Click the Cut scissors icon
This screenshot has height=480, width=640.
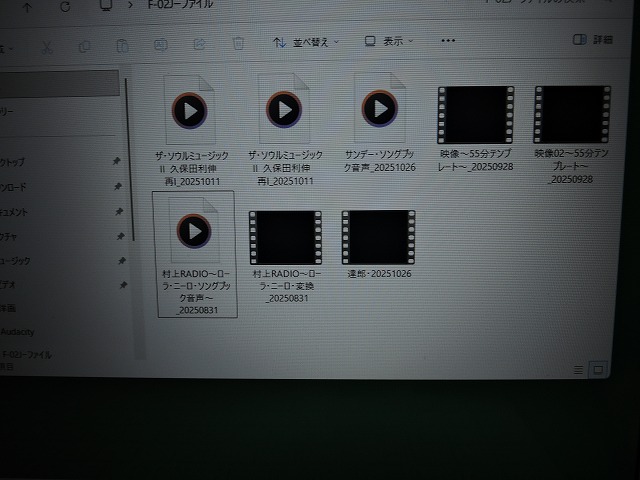point(47,48)
